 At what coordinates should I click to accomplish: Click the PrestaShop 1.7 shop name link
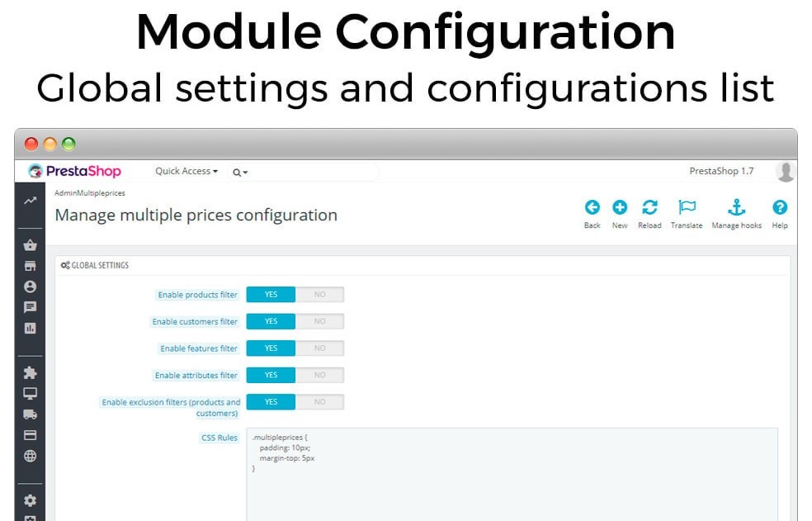721,172
